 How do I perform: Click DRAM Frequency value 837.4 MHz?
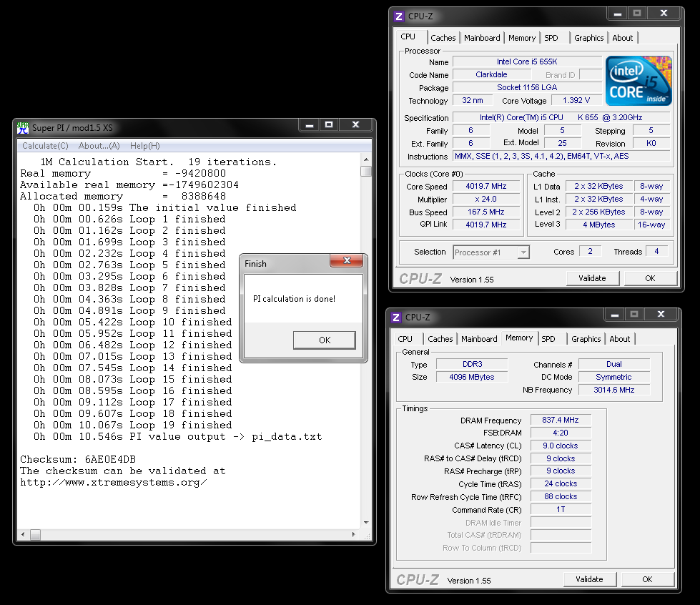tap(561, 420)
